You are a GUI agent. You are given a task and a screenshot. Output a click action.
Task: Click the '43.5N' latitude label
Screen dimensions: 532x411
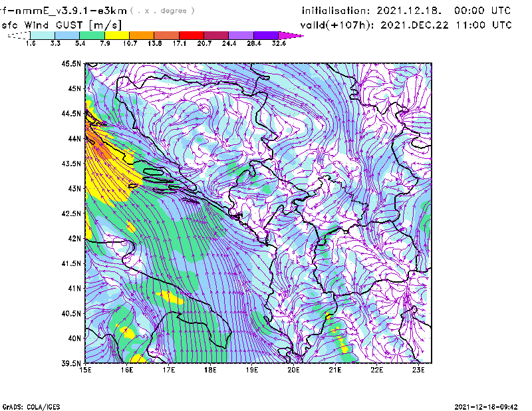71,164
